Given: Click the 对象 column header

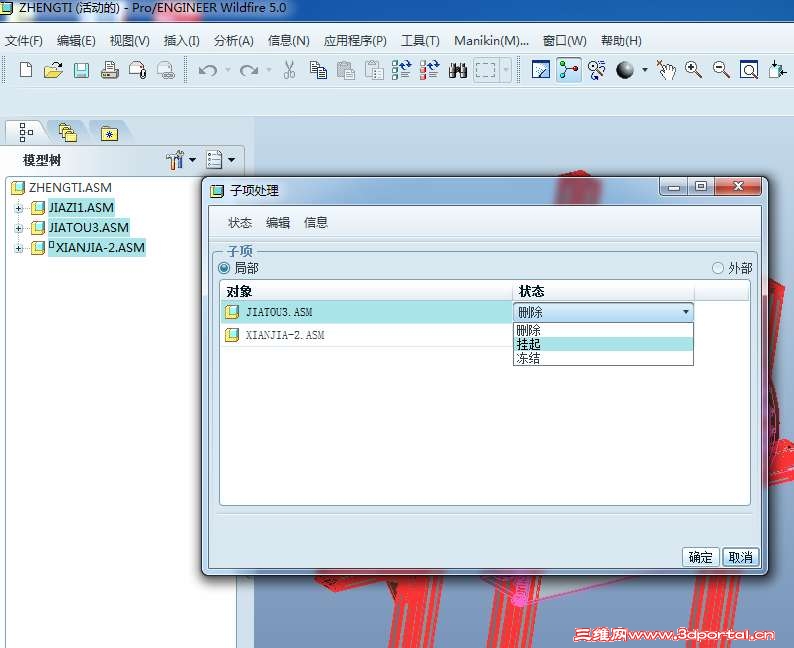Looking at the screenshot, I should point(367,291).
